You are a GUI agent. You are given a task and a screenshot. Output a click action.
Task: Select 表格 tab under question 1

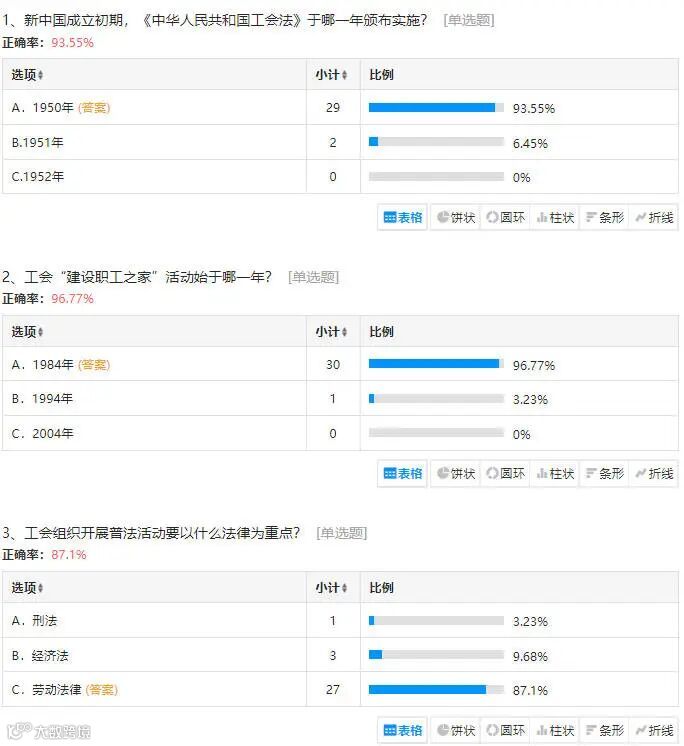click(402, 217)
